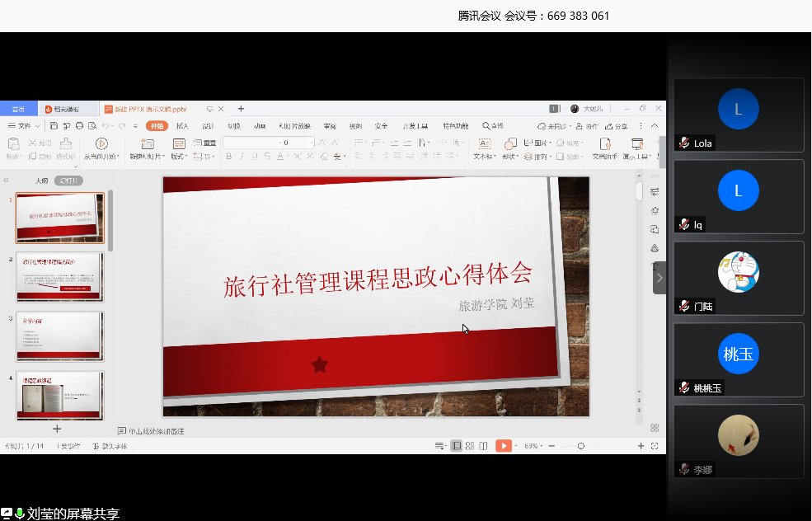The height and width of the screenshot is (521, 812).
Task: Start slideshow with orange play button in status bar
Action: (x=503, y=446)
